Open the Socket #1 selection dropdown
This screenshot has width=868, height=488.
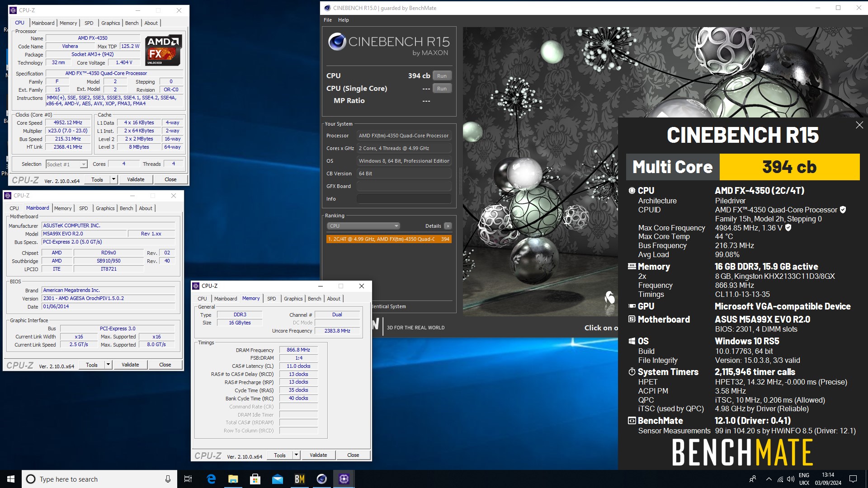[66, 164]
